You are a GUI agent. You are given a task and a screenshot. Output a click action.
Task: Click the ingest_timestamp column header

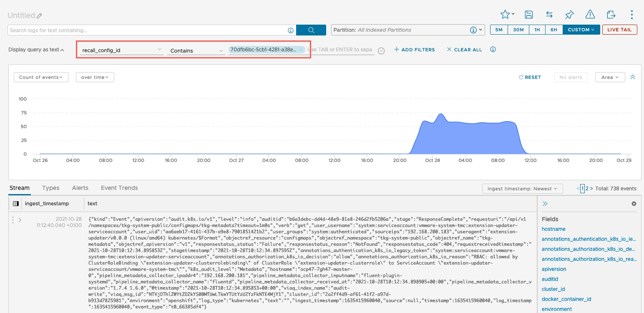(47, 204)
